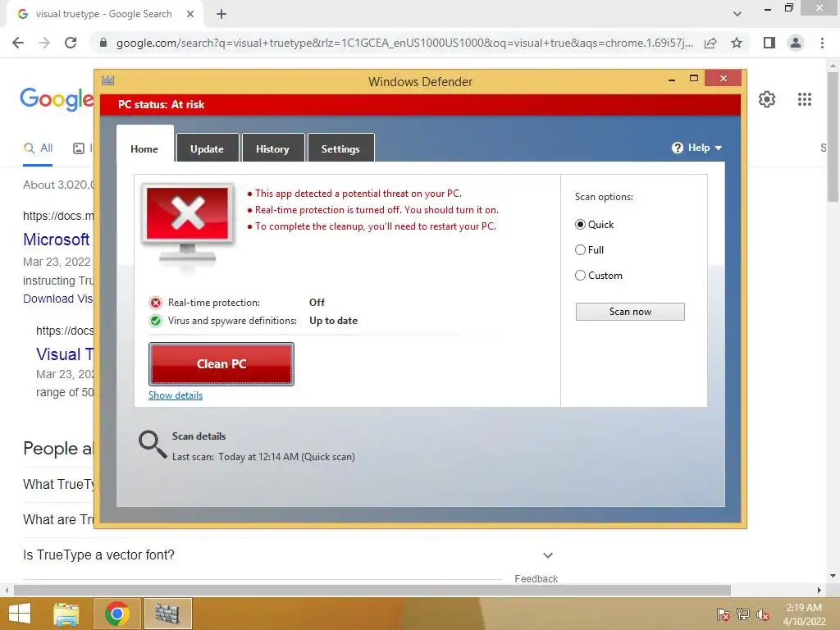Toggle Chrome side panel icon

[769, 43]
